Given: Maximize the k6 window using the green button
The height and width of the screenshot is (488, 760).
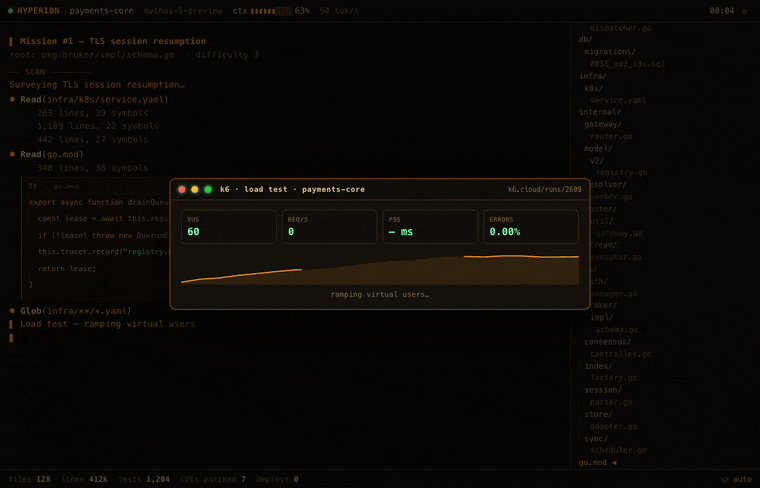Looking at the screenshot, I should (208, 189).
